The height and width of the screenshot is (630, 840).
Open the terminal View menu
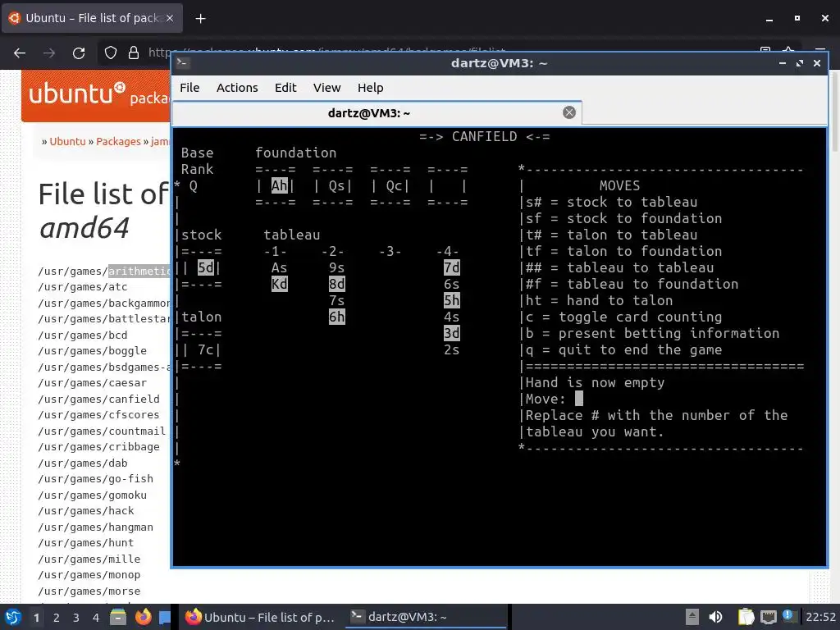click(326, 87)
